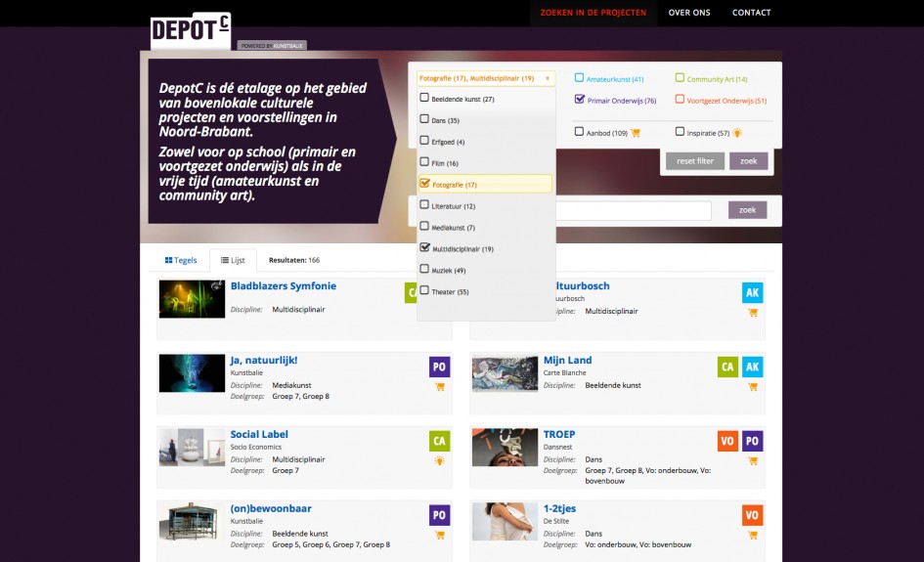
Task: Open the Mijn Land project link
Action: [x=567, y=361]
